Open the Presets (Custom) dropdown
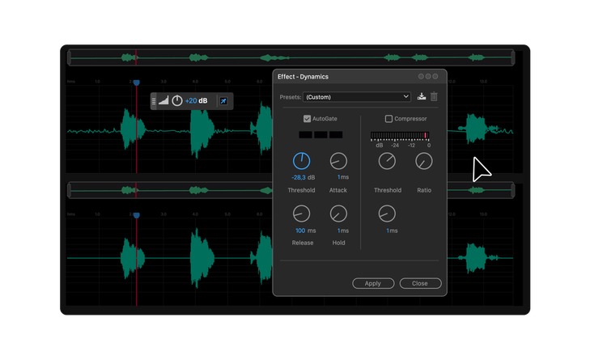The height and width of the screenshot is (364, 590). pyautogui.click(x=357, y=97)
